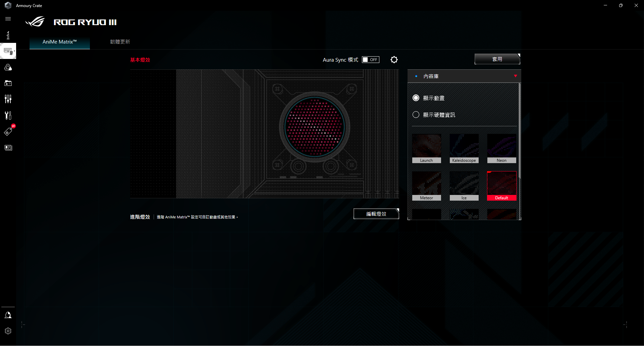
Task: Switch to 韌體更新 tab
Action: tap(120, 42)
